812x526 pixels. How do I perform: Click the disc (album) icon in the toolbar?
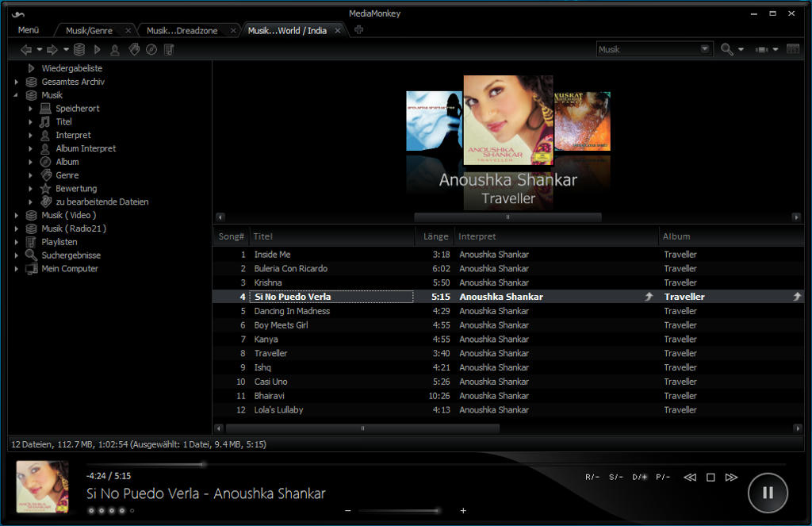pos(151,50)
